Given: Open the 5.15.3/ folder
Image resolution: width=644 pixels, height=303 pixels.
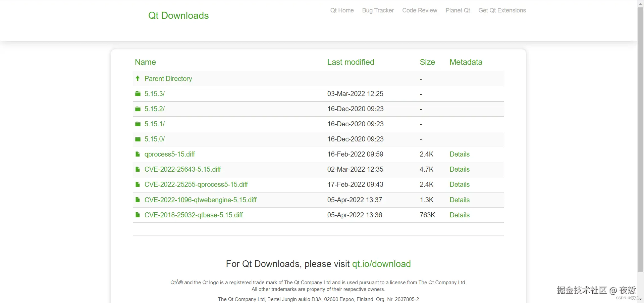Looking at the screenshot, I should coord(155,94).
